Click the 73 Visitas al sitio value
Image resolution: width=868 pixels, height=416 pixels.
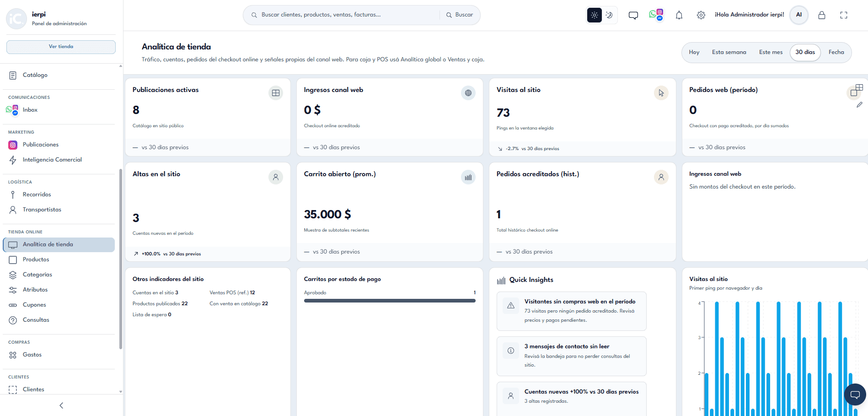503,113
